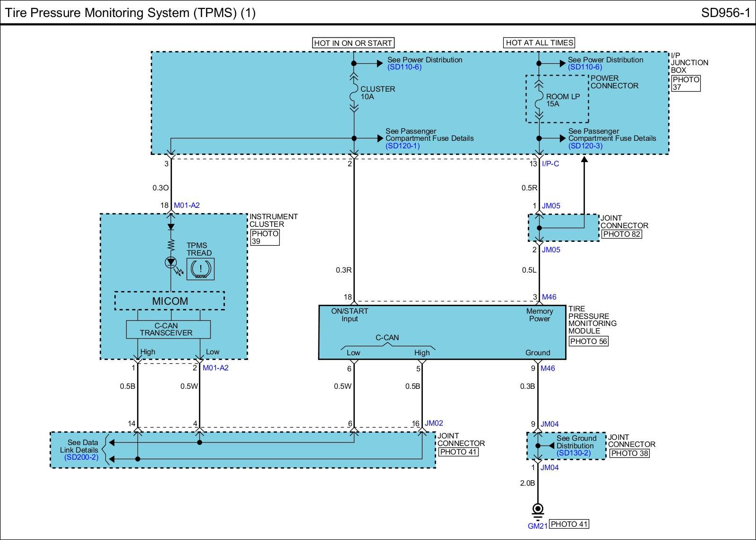Select the MICOM block
Image resolution: width=756 pixels, height=540 pixels.
click(x=170, y=301)
